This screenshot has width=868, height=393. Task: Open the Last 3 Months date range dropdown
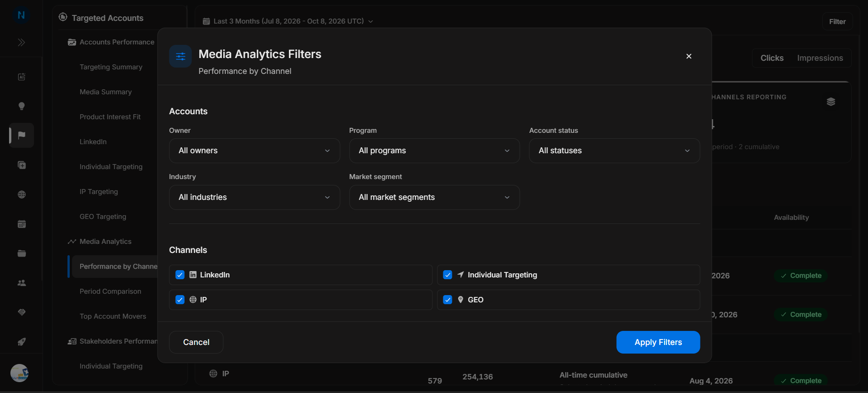click(288, 21)
